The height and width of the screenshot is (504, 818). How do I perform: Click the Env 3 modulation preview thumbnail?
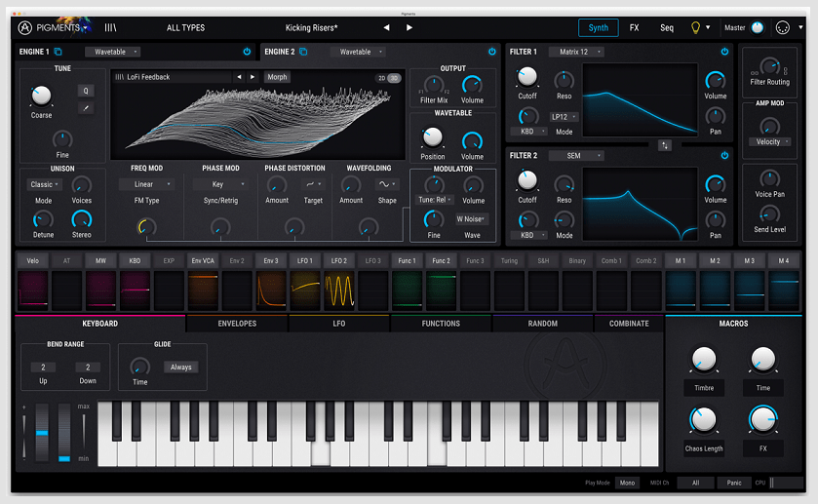(271, 290)
